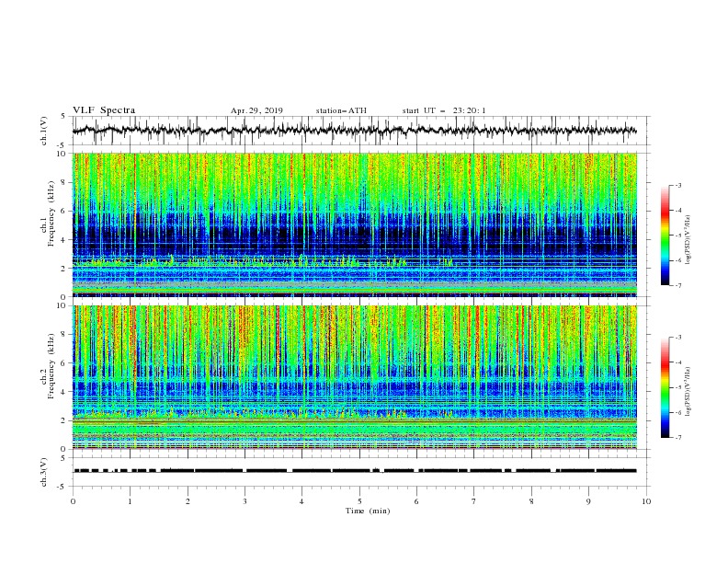Screen dimensions: 728x563
Task: Click the '-6' value on lower colorbar
Action: [x=678, y=412]
